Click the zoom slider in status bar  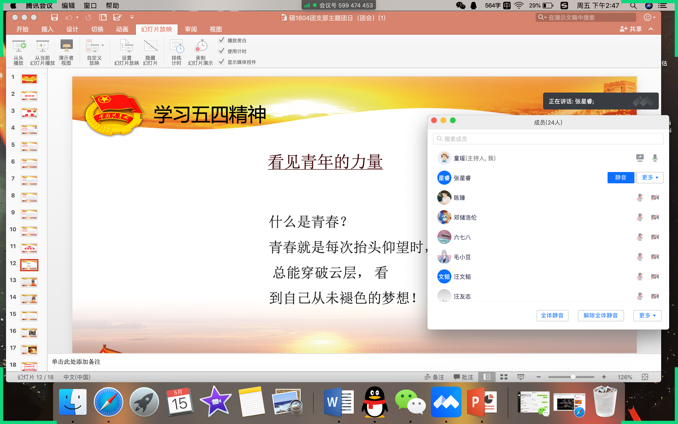point(571,377)
